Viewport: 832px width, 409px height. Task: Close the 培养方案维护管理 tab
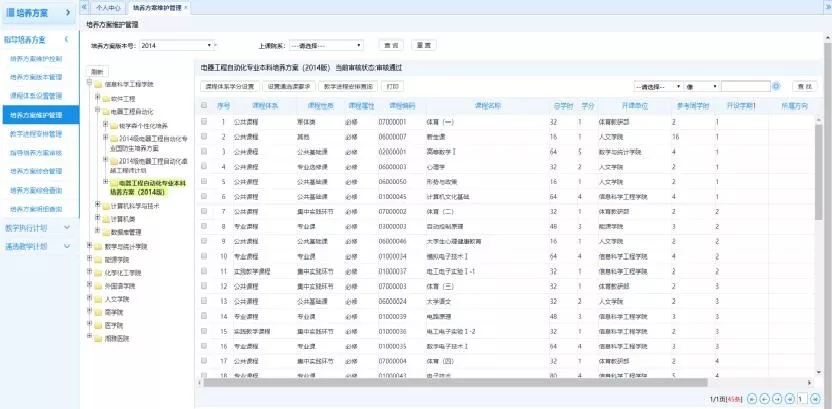click(x=185, y=8)
